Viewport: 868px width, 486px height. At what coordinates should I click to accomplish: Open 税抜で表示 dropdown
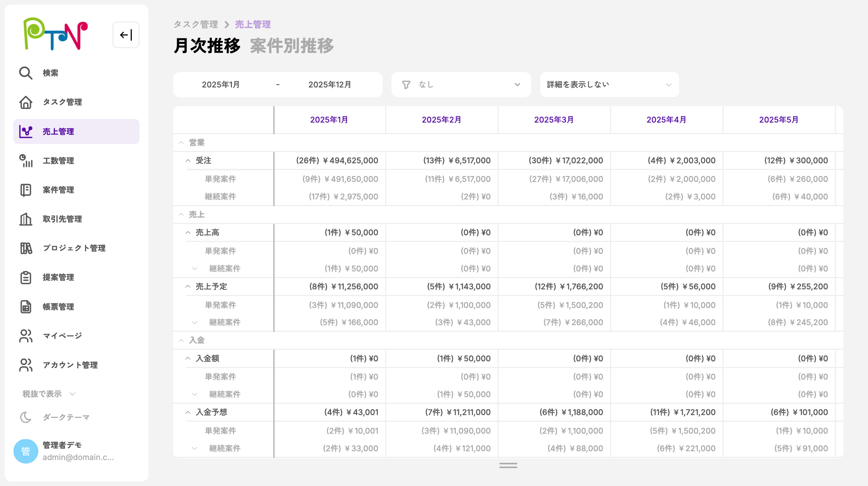[x=49, y=394]
